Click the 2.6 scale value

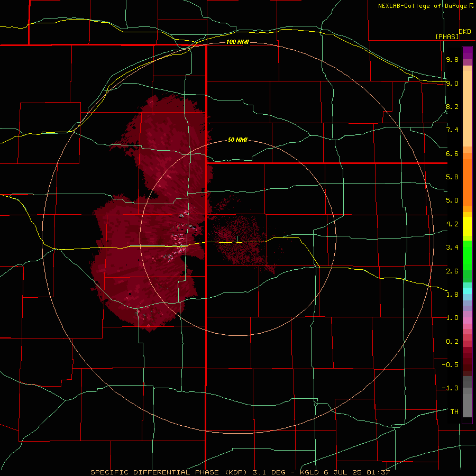point(452,271)
